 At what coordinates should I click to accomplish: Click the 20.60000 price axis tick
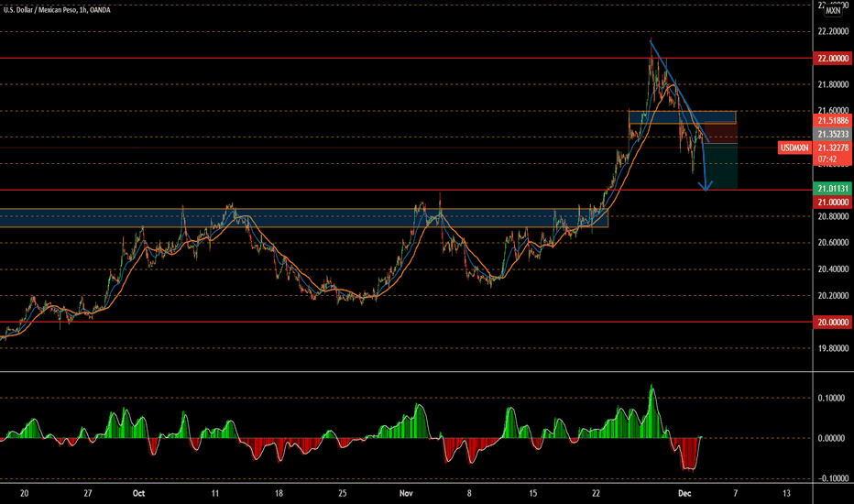(x=833, y=243)
